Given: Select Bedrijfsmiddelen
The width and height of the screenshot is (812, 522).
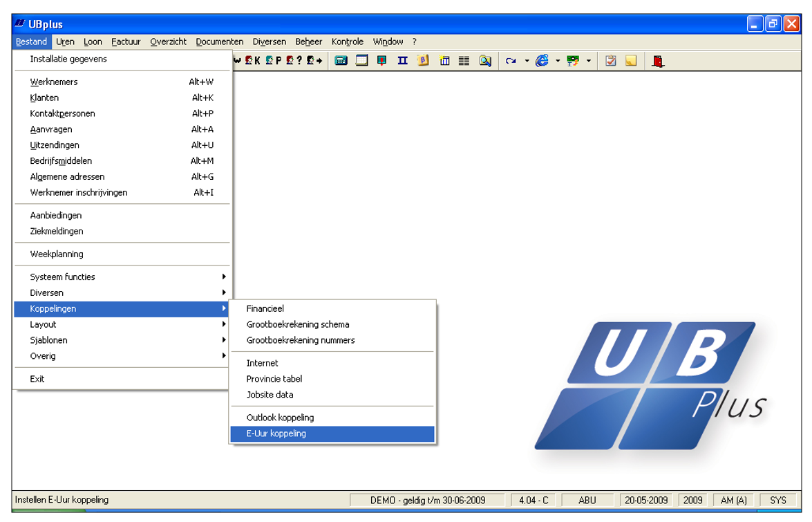Looking at the screenshot, I should (x=122, y=160).
